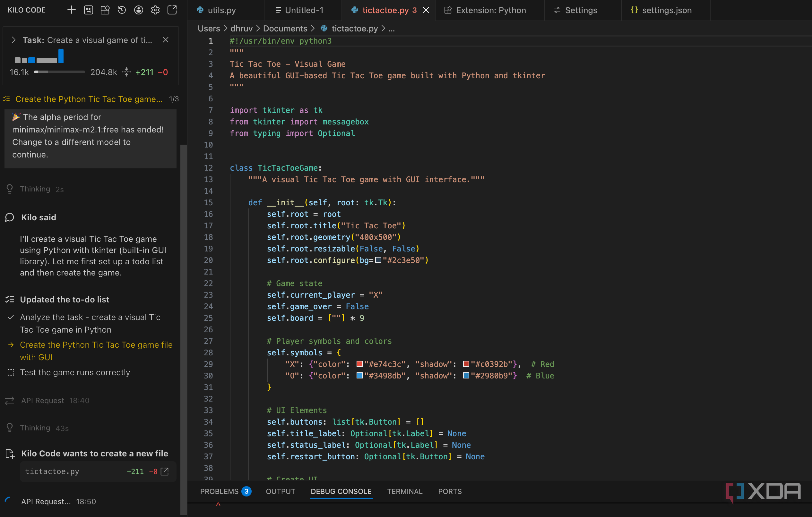Select tictactoe.py in the breadcrumb

click(355, 29)
